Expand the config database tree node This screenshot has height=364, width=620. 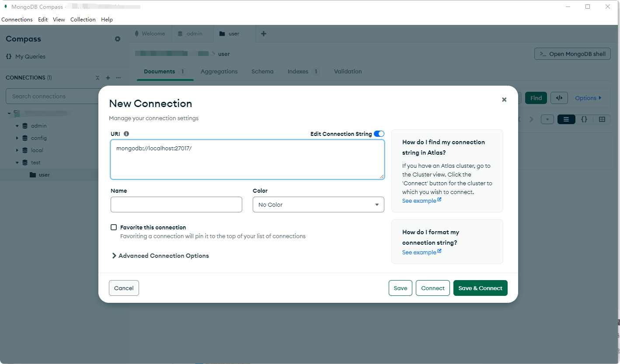coord(17,138)
